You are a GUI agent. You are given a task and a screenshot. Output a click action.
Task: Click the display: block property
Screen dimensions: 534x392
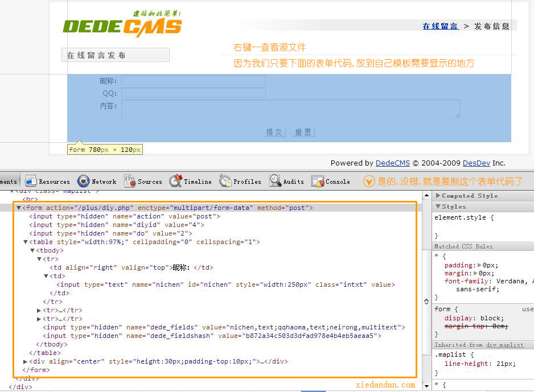click(474, 318)
